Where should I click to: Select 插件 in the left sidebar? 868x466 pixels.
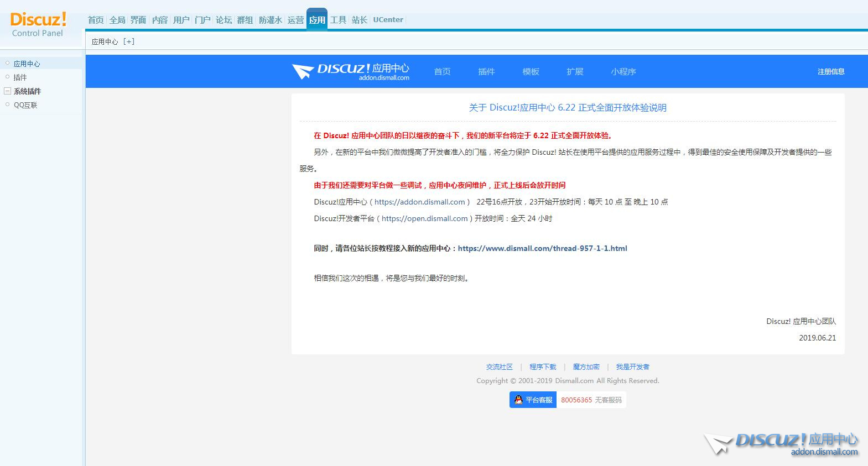pyautogui.click(x=20, y=77)
